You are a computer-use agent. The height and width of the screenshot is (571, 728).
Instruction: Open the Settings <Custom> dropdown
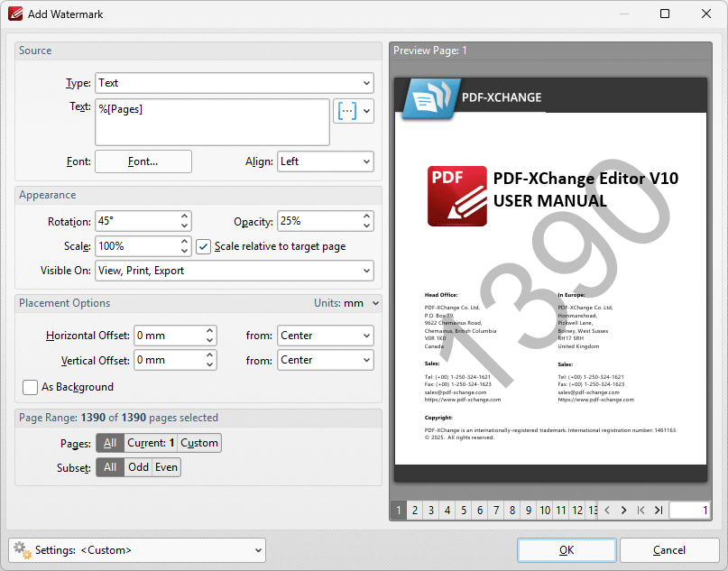(137, 550)
